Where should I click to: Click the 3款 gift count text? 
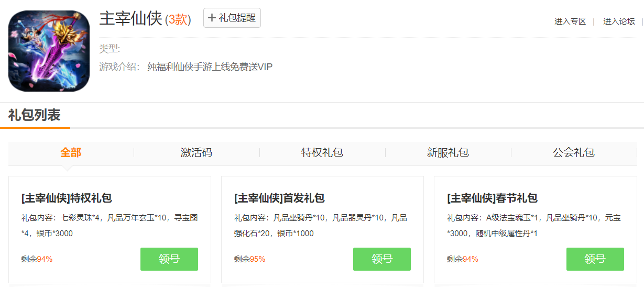[x=178, y=20]
